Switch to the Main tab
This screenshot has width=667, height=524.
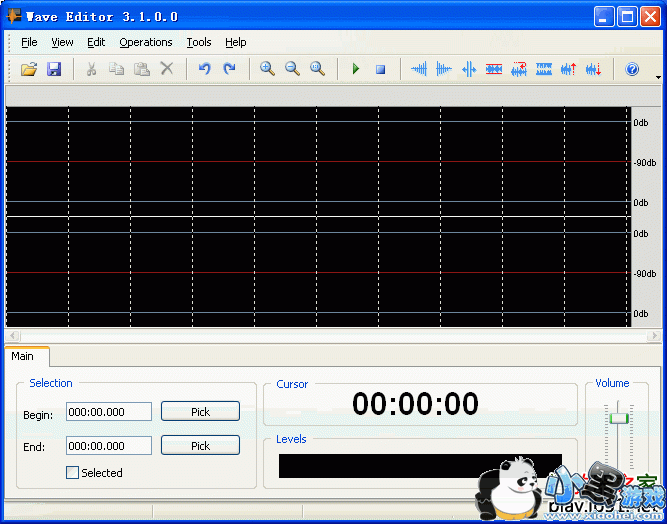click(x=22, y=356)
